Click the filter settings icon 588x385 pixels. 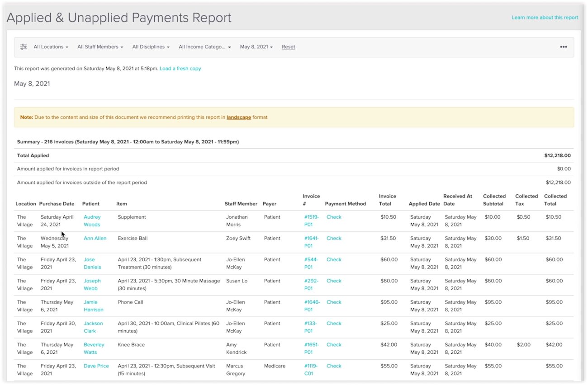coord(23,47)
